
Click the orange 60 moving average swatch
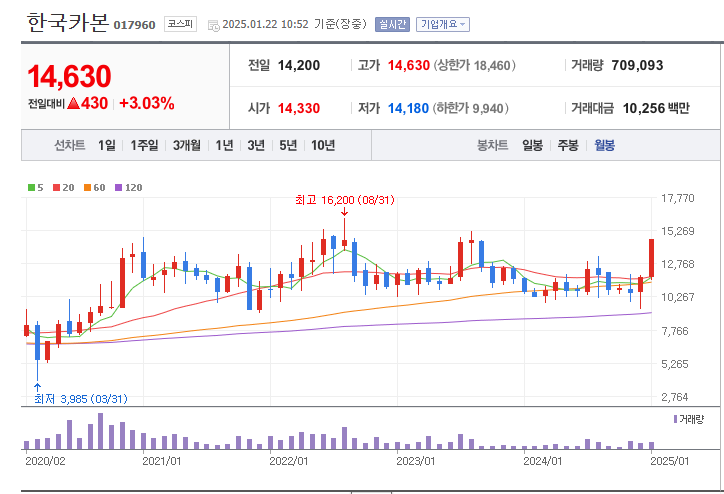tap(87, 187)
